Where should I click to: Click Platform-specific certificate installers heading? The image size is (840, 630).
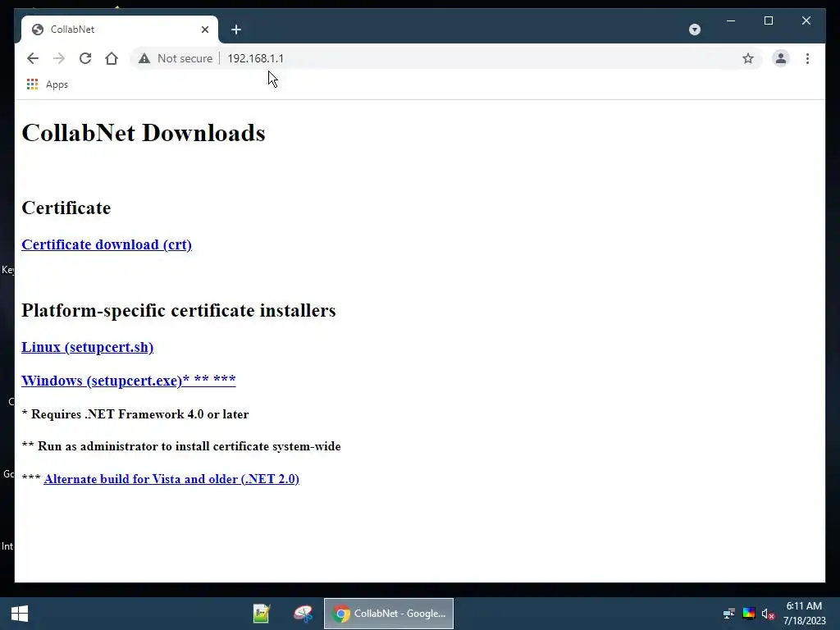click(x=179, y=311)
